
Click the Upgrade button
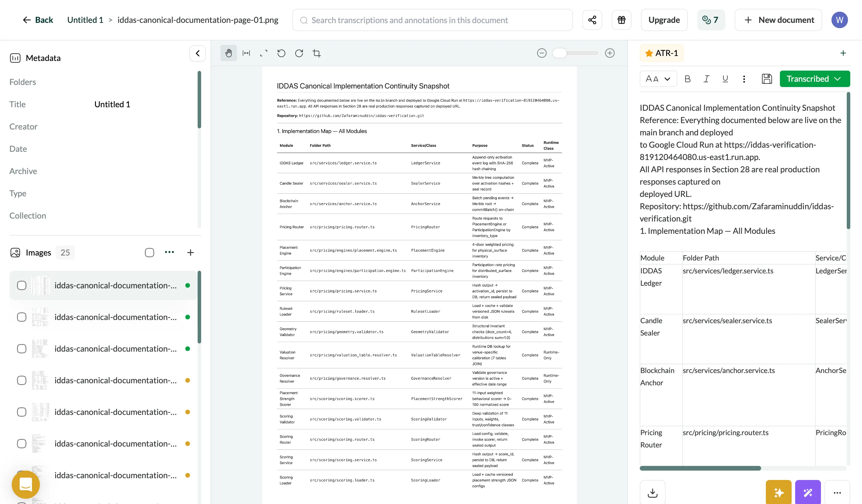664,20
